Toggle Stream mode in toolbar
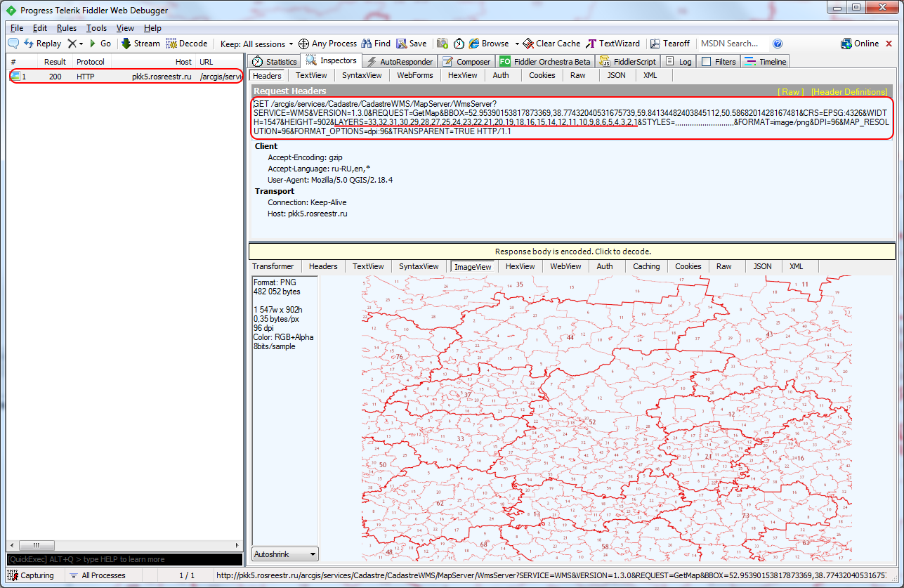The image size is (904, 588). point(140,44)
